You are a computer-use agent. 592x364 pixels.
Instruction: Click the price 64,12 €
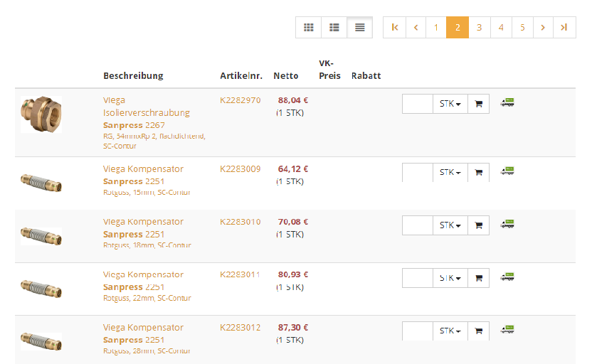point(293,169)
